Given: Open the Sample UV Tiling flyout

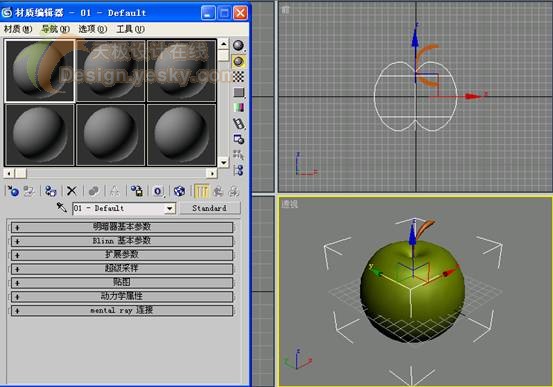Looking at the screenshot, I should 238,92.
